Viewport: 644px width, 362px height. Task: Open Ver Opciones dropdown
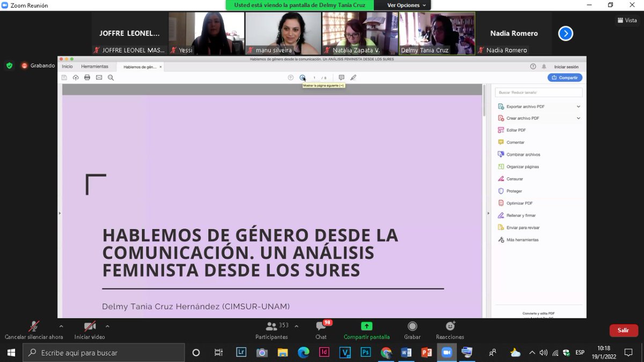point(407,5)
